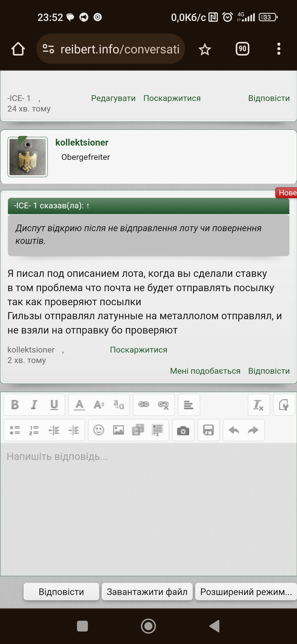The image size is (297, 644).
Task: Focus the 'Напишіть відповідь...' reply field
Action: [x=148, y=509]
